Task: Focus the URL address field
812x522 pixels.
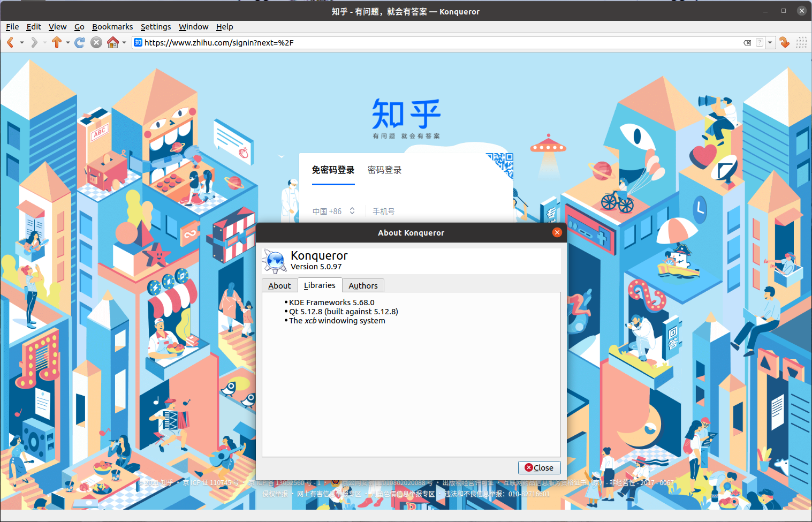Action: [442, 43]
